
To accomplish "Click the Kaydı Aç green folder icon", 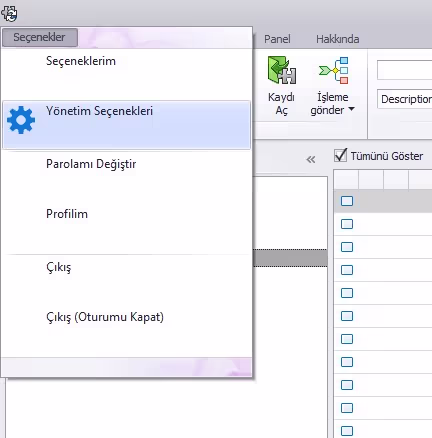I will coord(282,70).
